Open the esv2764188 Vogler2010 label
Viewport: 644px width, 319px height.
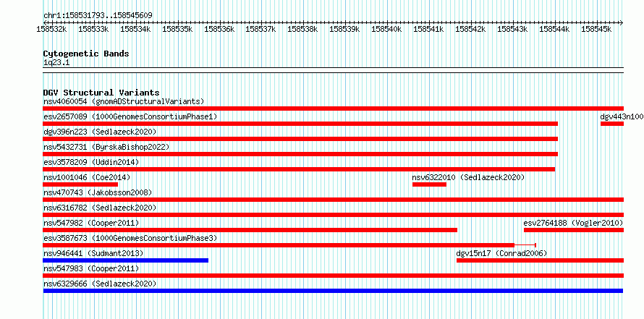click(573, 223)
